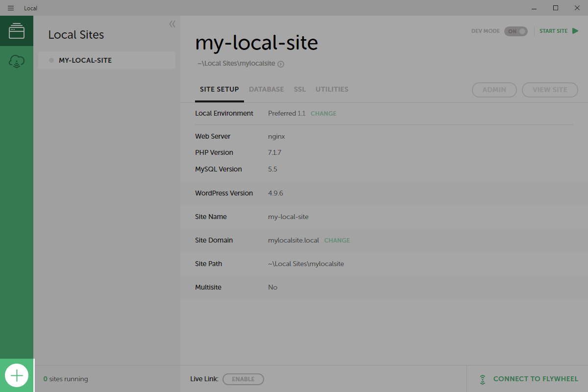The width and height of the screenshot is (588, 392).
Task: Click the Multisite value No
Action: coord(272,287)
